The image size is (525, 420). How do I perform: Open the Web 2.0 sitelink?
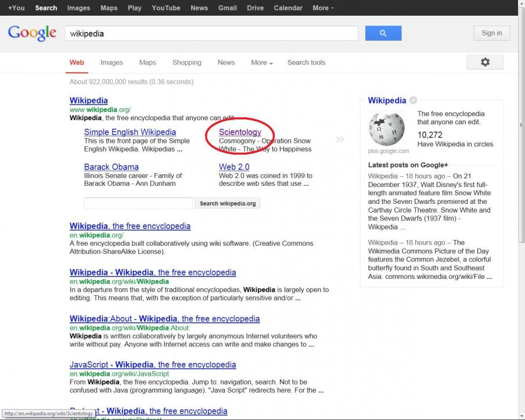point(234,167)
